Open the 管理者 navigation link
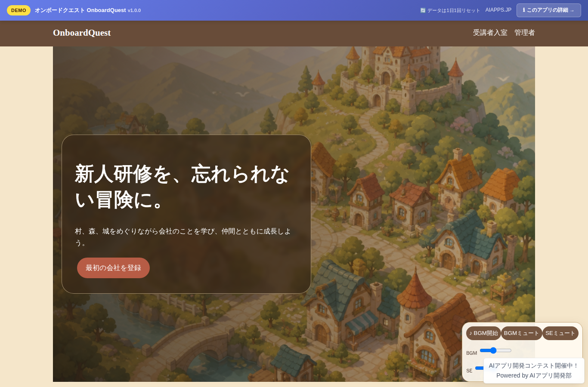The height and width of the screenshot is (387, 588). pyautogui.click(x=524, y=33)
